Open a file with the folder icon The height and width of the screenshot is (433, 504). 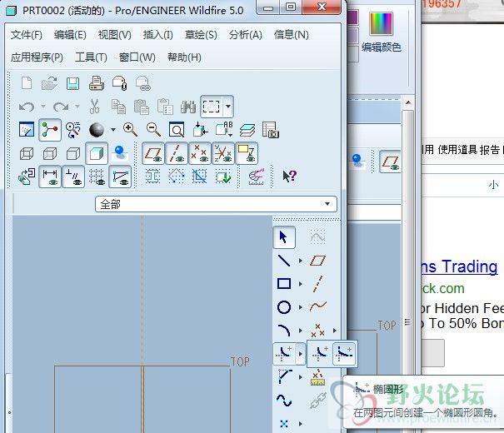tap(49, 83)
